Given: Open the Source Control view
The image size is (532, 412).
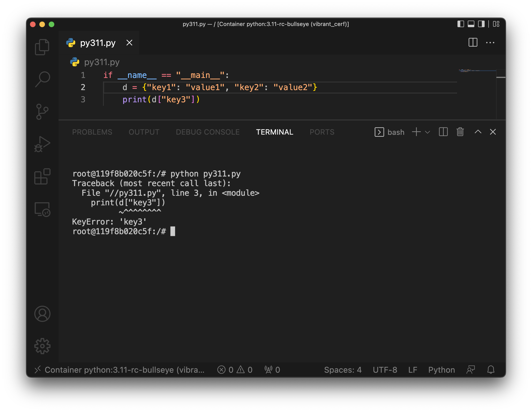Looking at the screenshot, I should coord(42,112).
